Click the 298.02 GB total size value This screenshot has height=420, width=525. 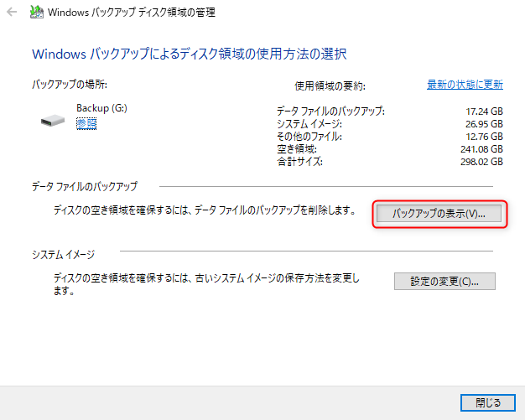[x=481, y=162]
